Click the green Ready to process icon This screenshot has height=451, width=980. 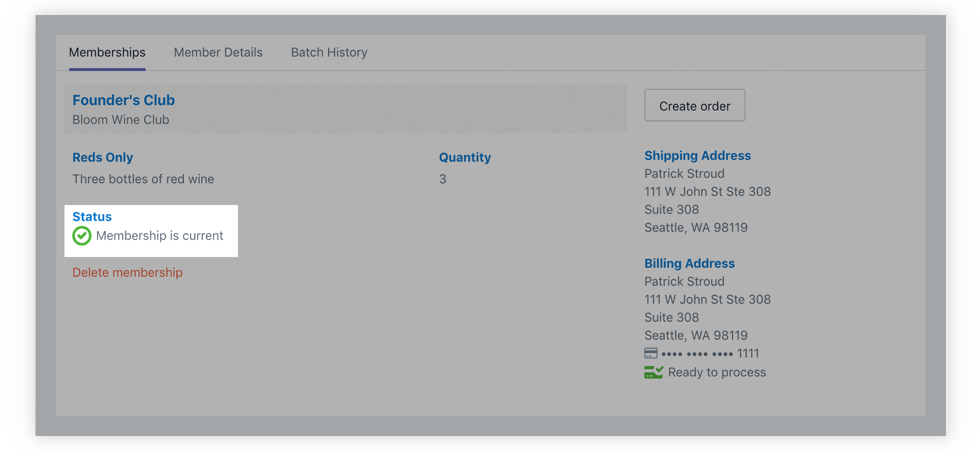point(653,372)
